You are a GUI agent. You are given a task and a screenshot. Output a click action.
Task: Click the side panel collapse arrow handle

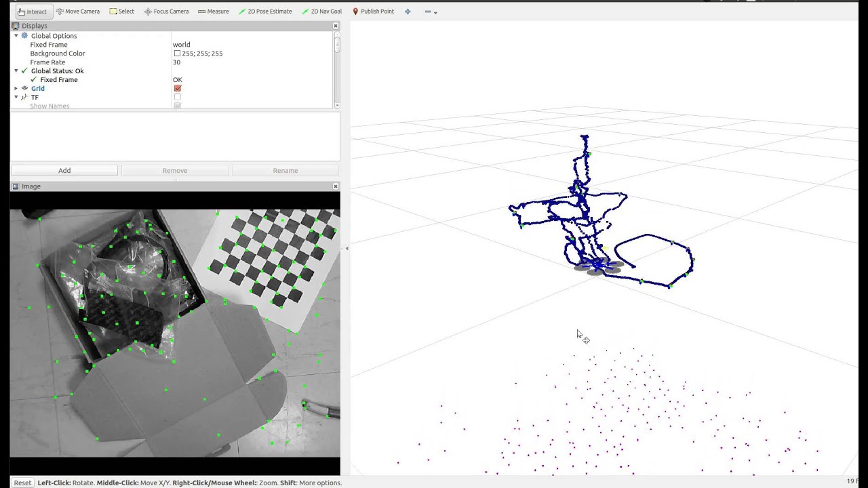(x=347, y=249)
